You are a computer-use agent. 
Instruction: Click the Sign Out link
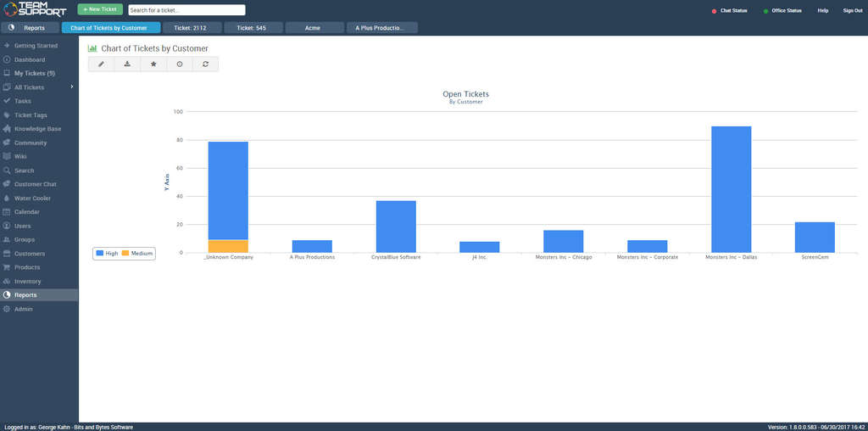coord(852,11)
